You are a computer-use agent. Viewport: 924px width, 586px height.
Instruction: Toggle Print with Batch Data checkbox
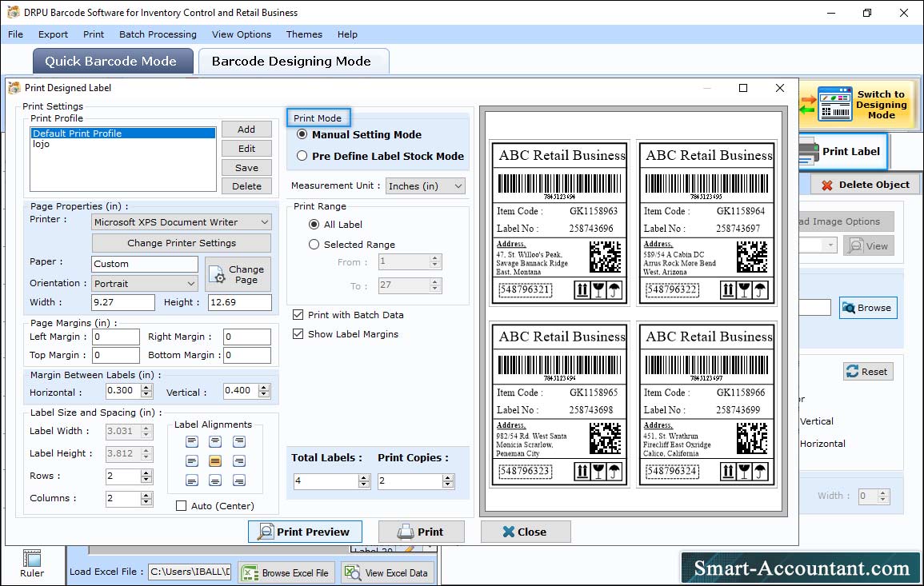point(298,315)
